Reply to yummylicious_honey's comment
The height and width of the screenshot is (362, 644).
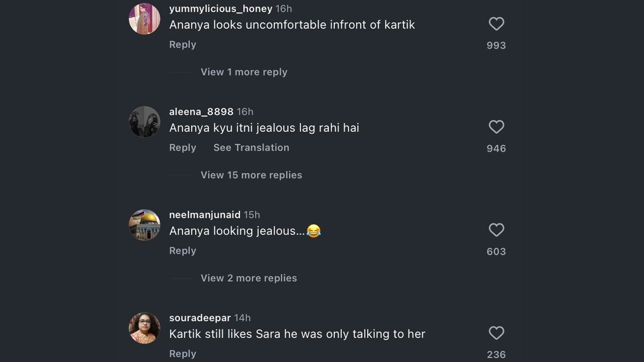[182, 45]
